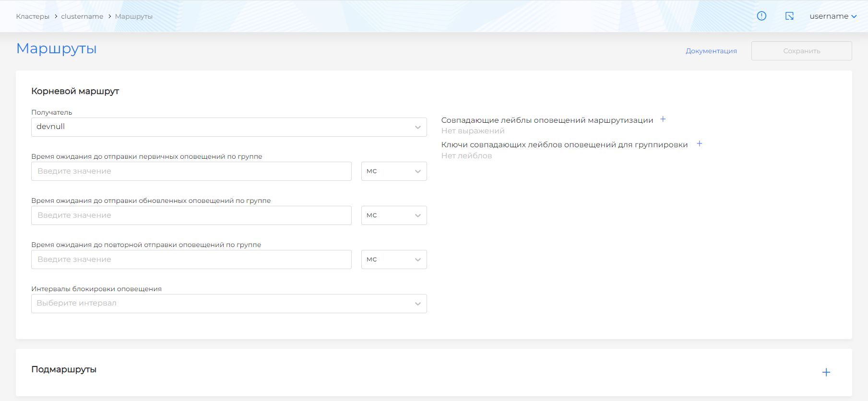This screenshot has height=401, width=868.
Task: Focus the initial notifications wait time field
Action: coord(191,171)
